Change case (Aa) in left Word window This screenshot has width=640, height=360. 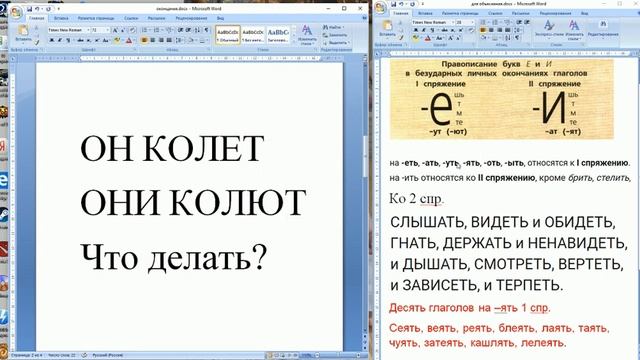click(x=106, y=40)
